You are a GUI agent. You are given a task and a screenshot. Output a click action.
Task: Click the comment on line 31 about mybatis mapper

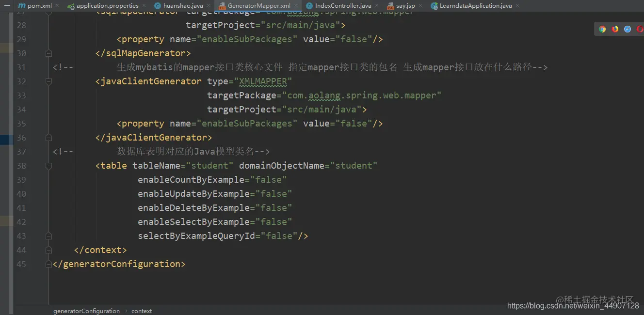332,67
